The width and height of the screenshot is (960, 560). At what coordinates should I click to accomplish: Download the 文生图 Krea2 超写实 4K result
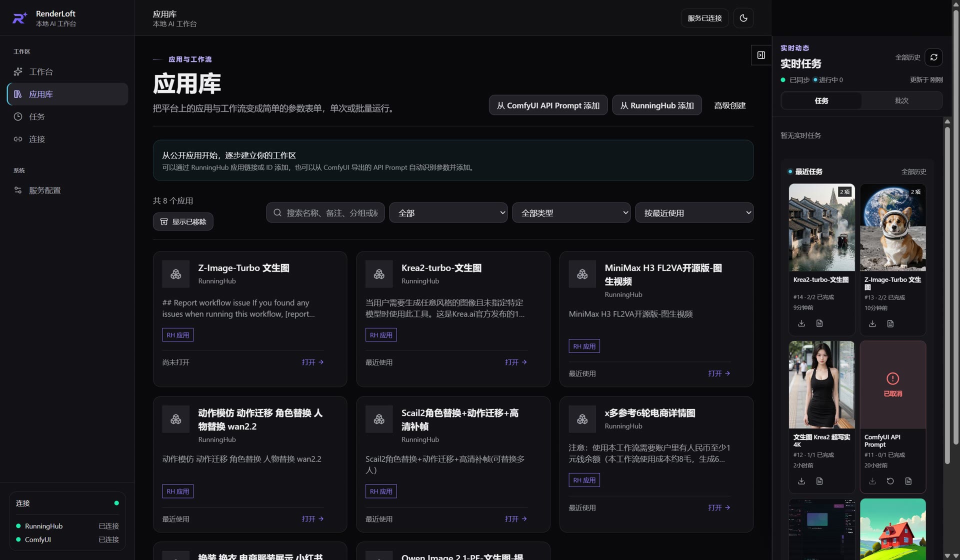pyautogui.click(x=801, y=481)
